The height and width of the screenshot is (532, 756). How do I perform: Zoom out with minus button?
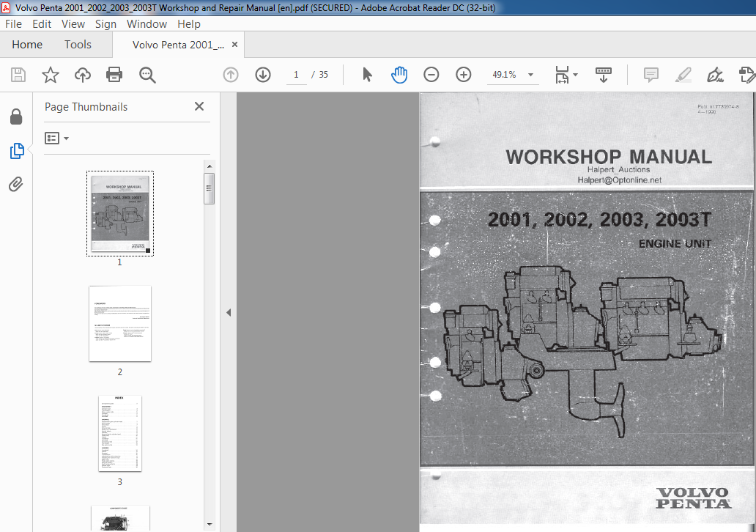[431, 75]
